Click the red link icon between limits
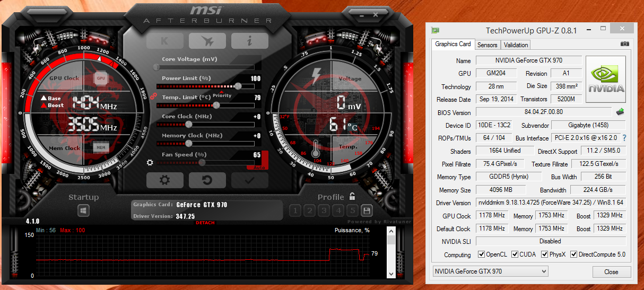 pyautogui.click(x=154, y=96)
